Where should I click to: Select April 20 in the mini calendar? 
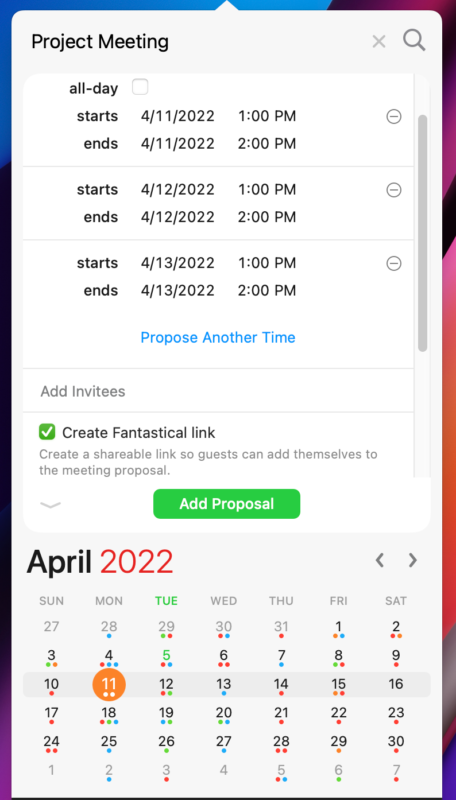pyautogui.click(x=223, y=714)
